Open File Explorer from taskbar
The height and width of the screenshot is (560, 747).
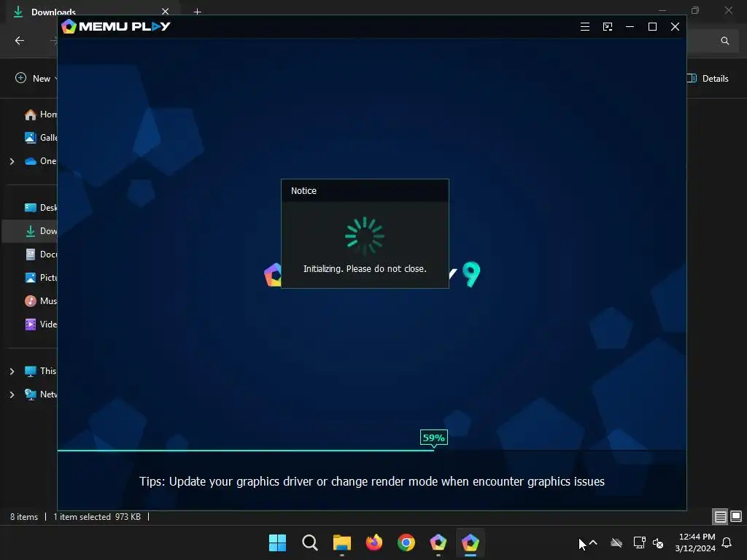pyautogui.click(x=341, y=542)
